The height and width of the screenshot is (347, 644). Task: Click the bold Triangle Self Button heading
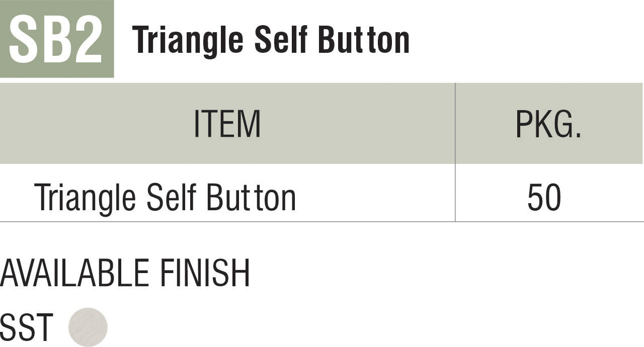271,40
